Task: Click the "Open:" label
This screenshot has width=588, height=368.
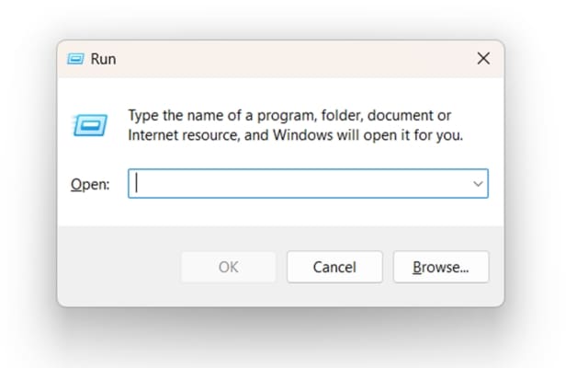Action: click(90, 184)
